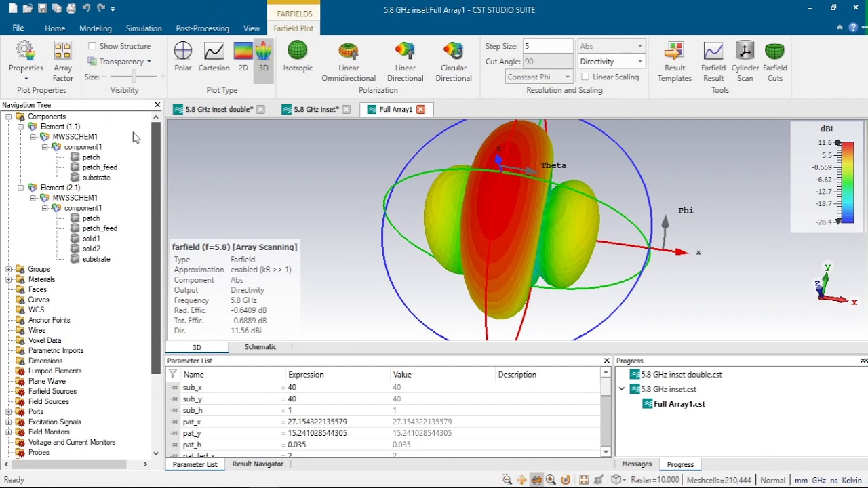
Task: Collapse the Element (1.1) node
Action: (20, 127)
